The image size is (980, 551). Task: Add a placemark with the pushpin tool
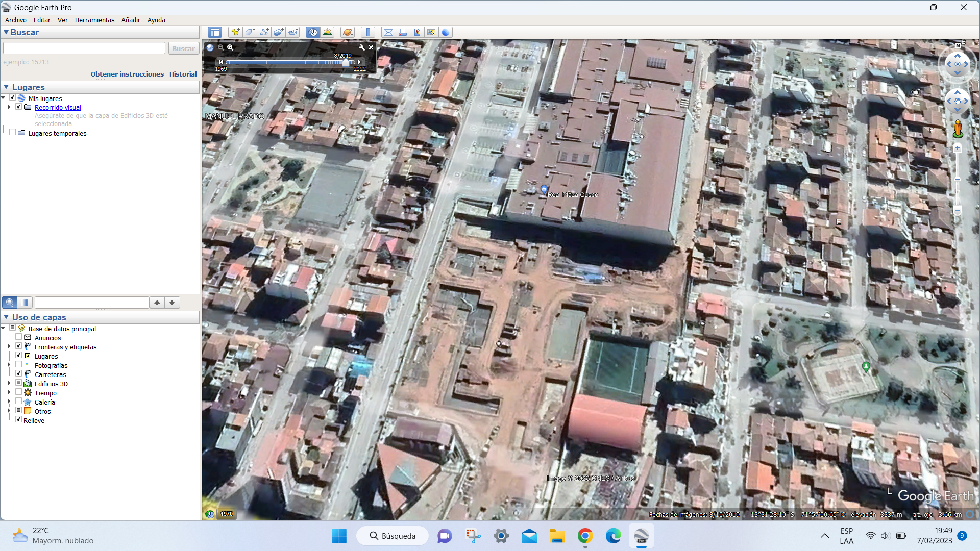pyautogui.click(x=235, y=32)
